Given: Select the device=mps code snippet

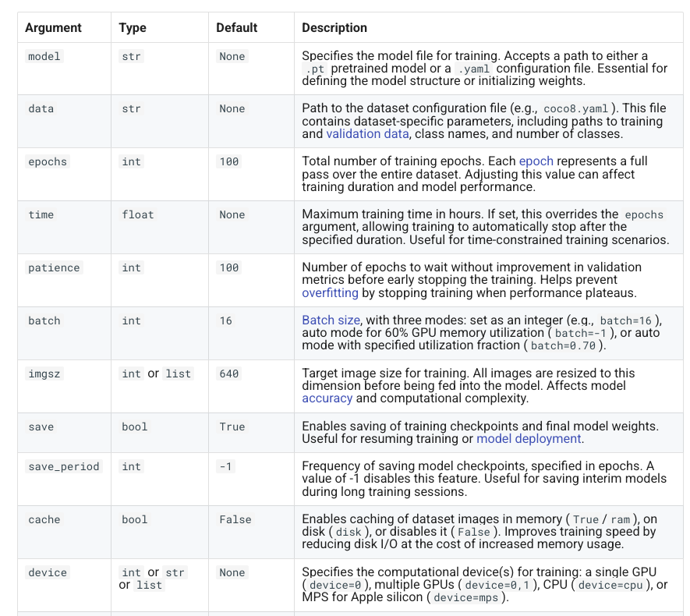Looking at the screenshot, I should coord(465,597).
